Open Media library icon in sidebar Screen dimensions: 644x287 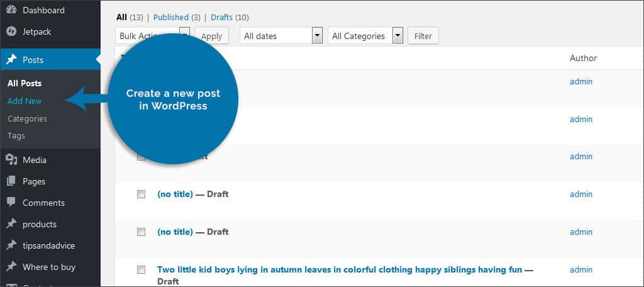tap(11, 159)
